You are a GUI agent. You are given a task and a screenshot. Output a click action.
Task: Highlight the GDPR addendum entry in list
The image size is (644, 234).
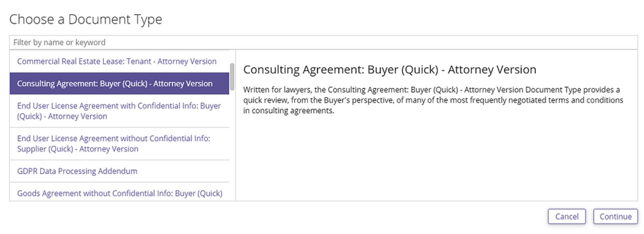pyautogui.click(x=77, y=171)
